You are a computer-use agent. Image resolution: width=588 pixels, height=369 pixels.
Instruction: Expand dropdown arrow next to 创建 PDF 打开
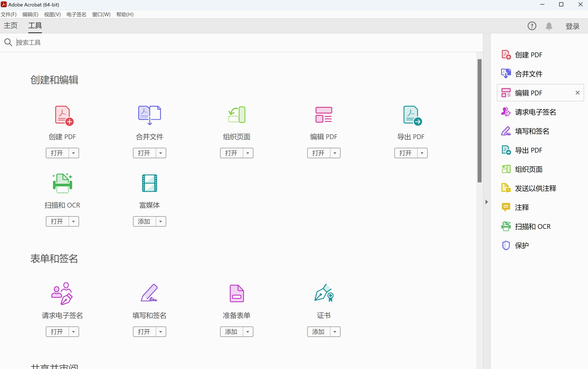tap(73, 153)
